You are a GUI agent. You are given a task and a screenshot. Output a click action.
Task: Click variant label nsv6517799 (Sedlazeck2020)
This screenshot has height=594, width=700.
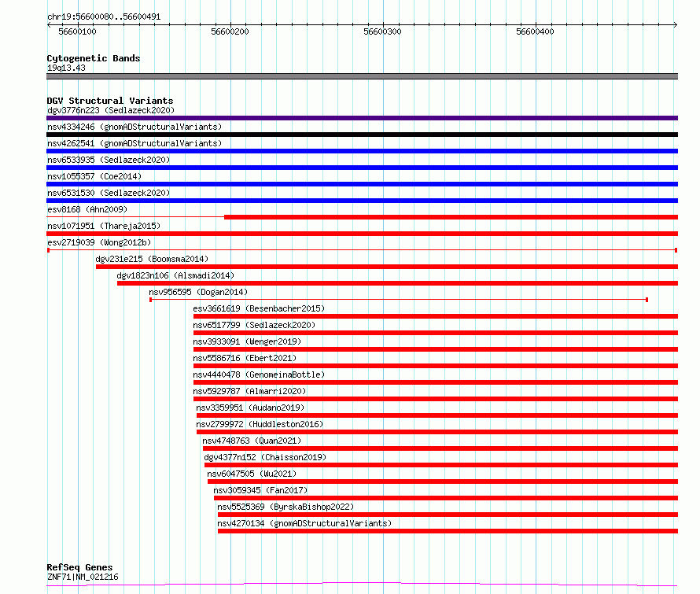pyautogui.click(x=254, y=325)
